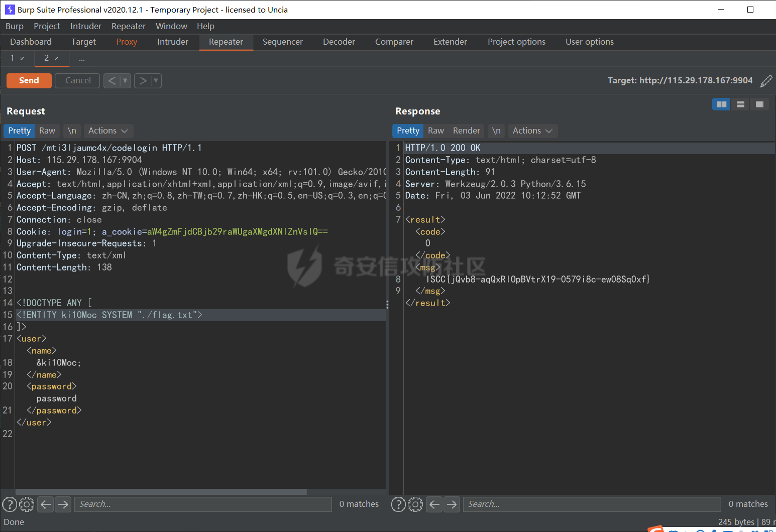Close Repeater tab 1
This screenshot has height=532, width=776.
click(x=22, y=59)
